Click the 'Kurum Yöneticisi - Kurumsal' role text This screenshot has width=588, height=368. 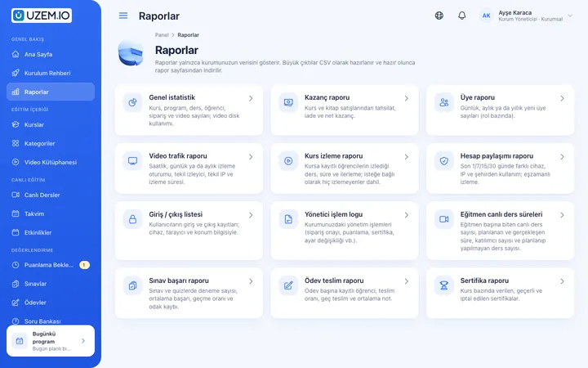pos(530,19)
